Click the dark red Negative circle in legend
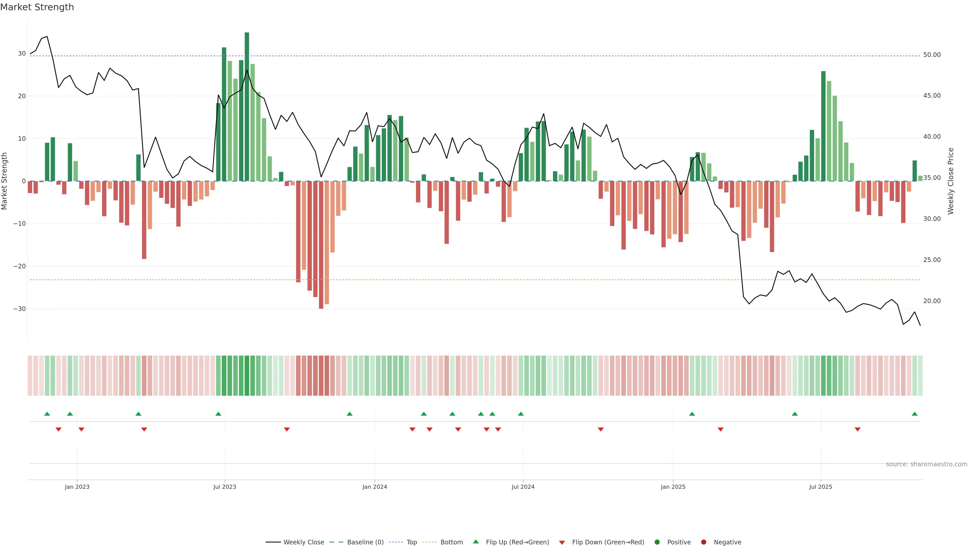Screen dimensions: 980x551 click(703, 542)
